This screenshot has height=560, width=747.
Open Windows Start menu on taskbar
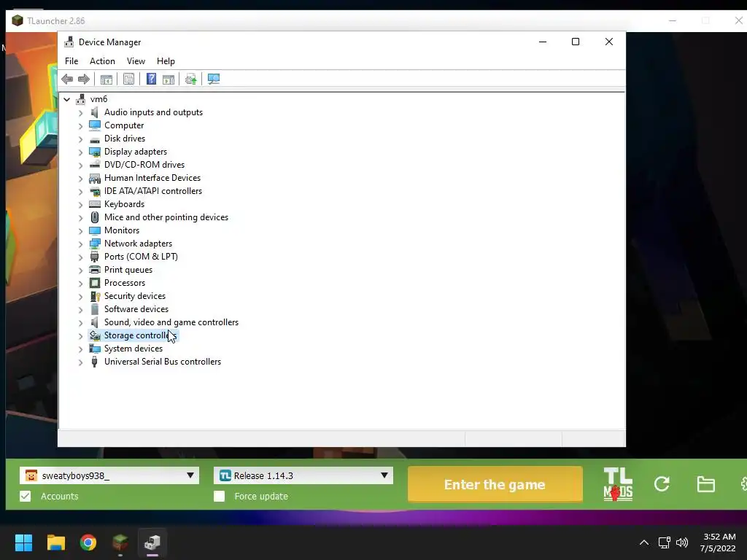pyautogui.click(x=23, y=542)
